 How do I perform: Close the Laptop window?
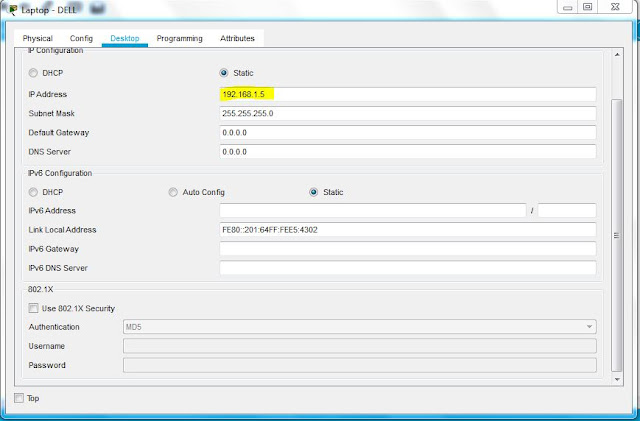click(615, 7)
